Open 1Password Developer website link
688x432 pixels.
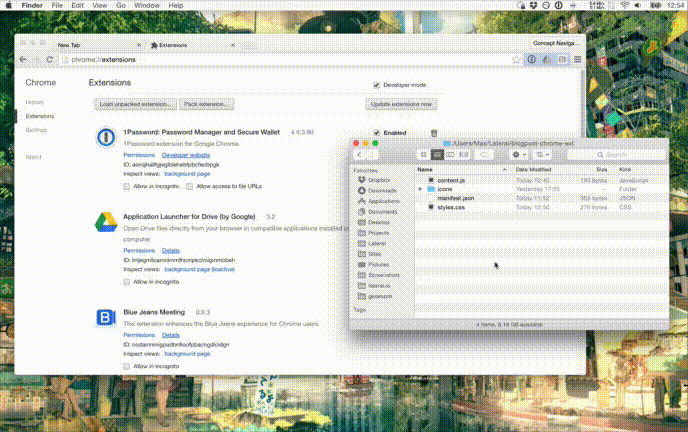[x=186, y=155]
